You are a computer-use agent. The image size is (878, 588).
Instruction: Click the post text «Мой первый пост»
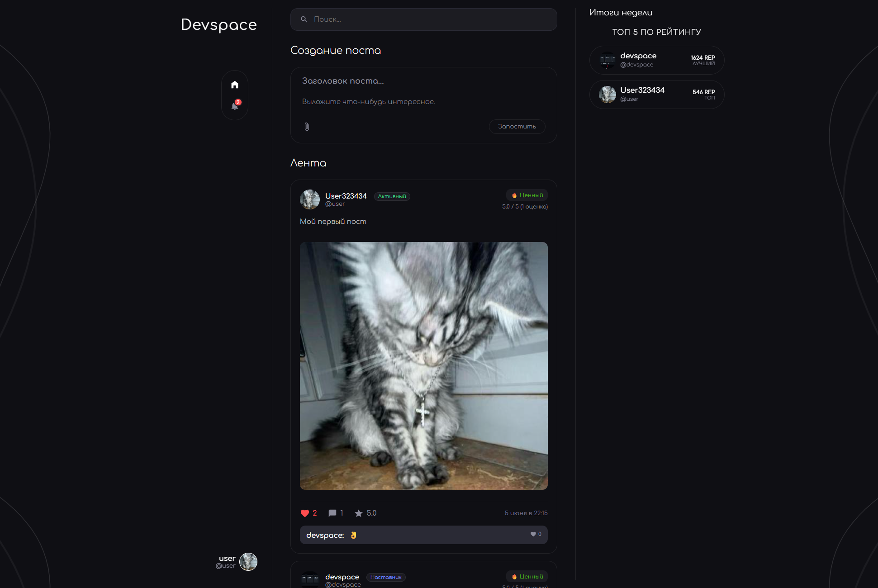tap(333, 222)
